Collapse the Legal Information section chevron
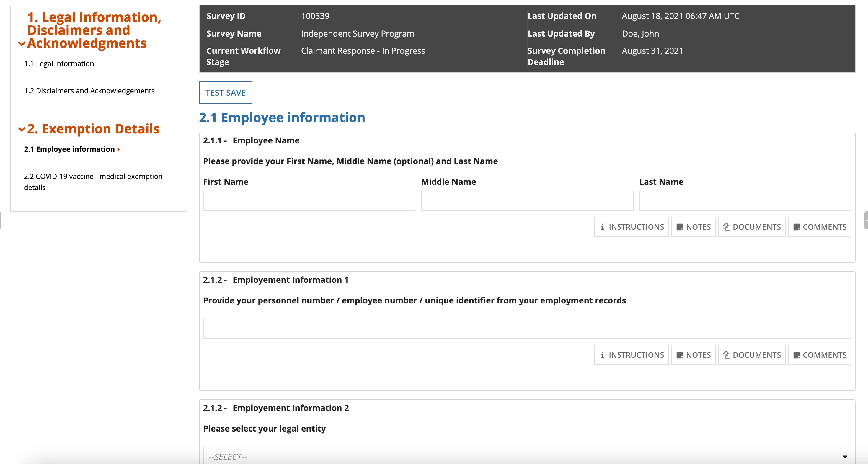The width and height of the screenshot is (868, 464). coord(22,43)
